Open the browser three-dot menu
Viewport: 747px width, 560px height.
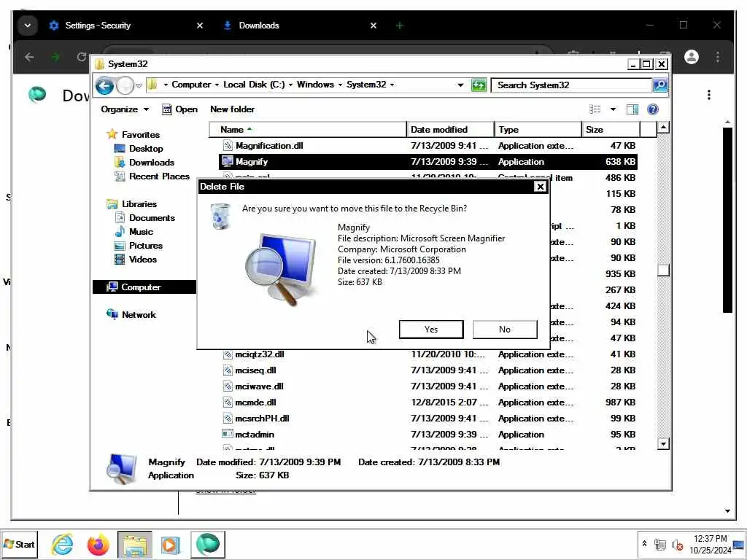pos(718,57)
